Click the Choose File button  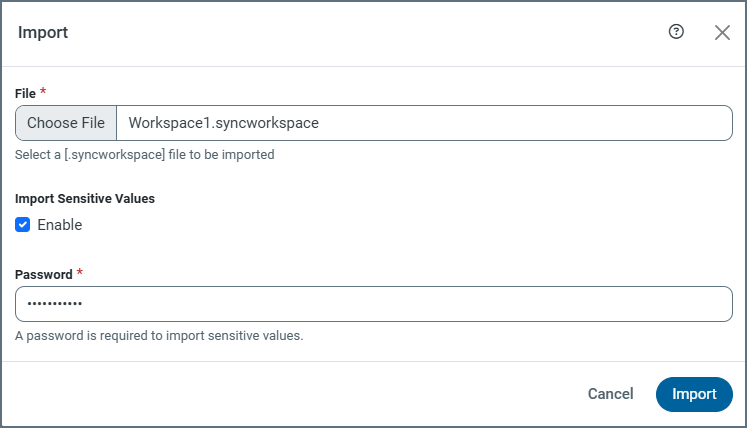pos(66,123)
